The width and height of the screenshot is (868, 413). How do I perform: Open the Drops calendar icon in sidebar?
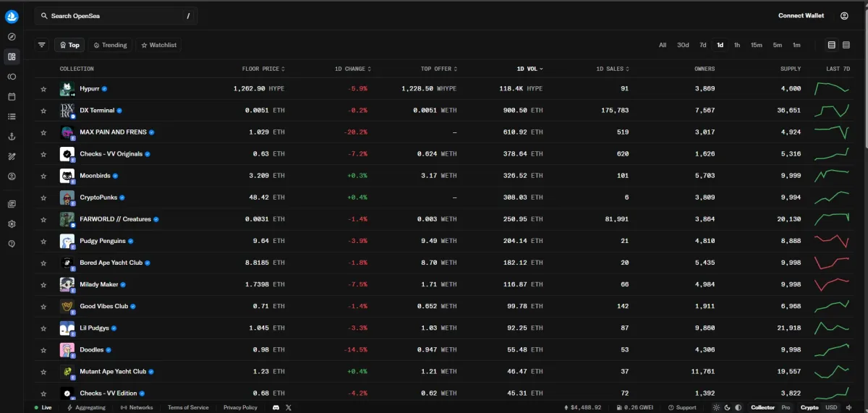tap(12, 96)
